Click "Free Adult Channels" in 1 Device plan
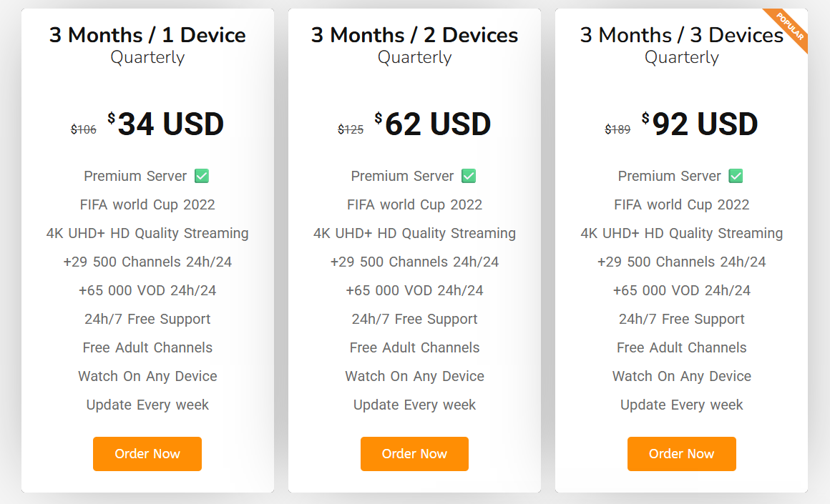830x504 pixels. pyautogui.click(x=147, y=347)
